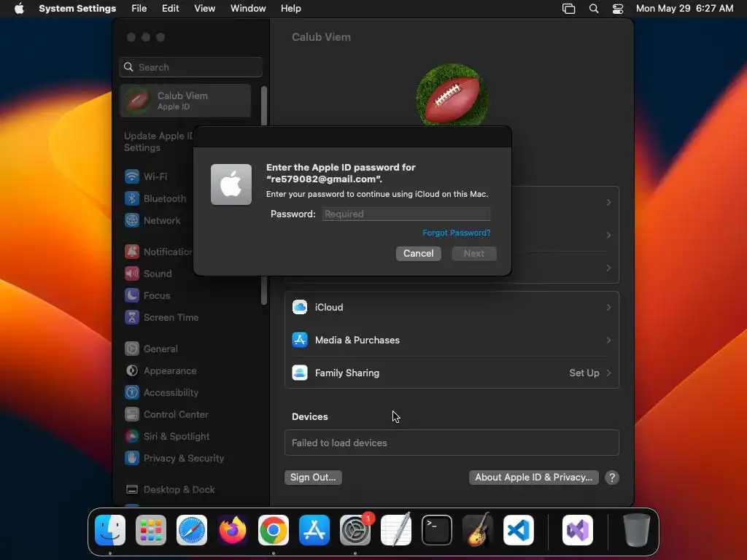Open TextEdit from the Dock
The width and height of the screenshot is (747, 560).
[x=396, y=530]
